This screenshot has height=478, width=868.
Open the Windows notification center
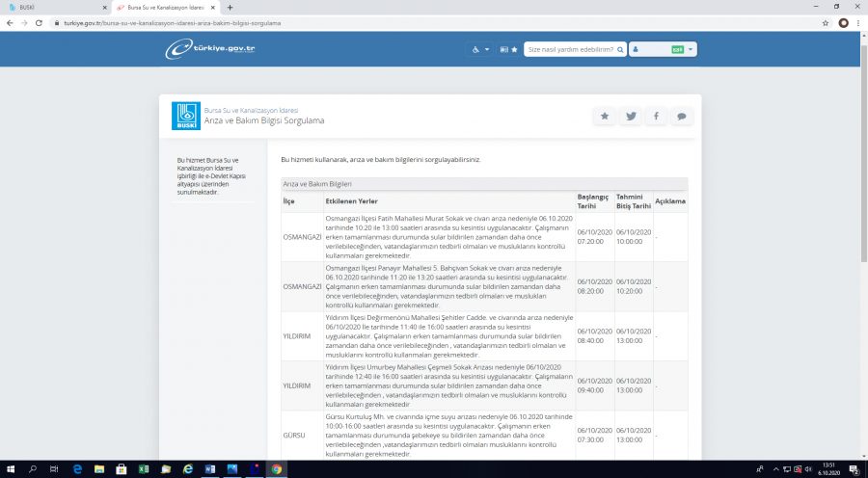coord(854,469)
